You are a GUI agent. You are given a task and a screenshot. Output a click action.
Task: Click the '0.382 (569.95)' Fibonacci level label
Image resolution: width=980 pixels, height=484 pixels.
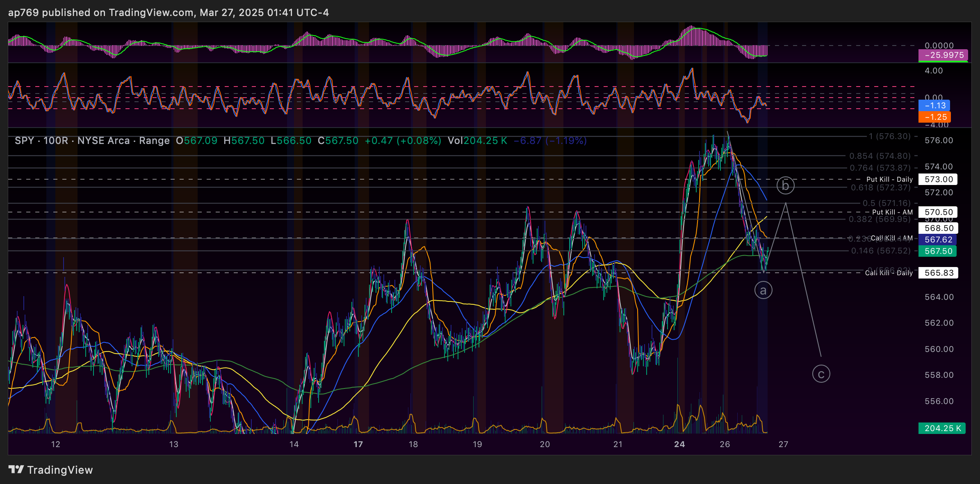click(x=880, y=219)
